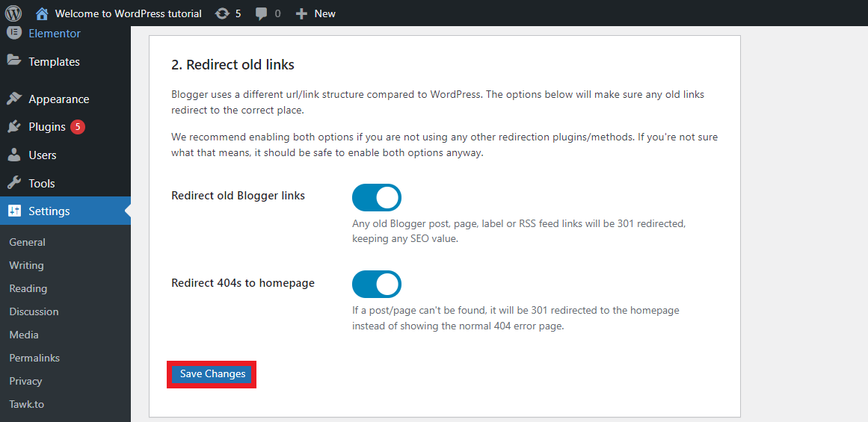Toggle Redirect old Blogger links switch
This screenshot has width=868, height=422.
click(x=376, y=197)
